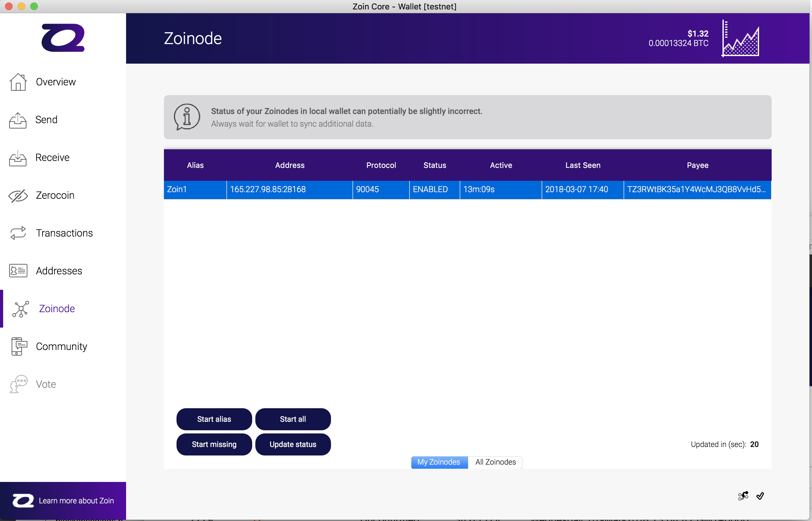Click the small Zoin logo in footer banner
The height and width of the screenshot is (521, 812).
[x=23, y=501]
